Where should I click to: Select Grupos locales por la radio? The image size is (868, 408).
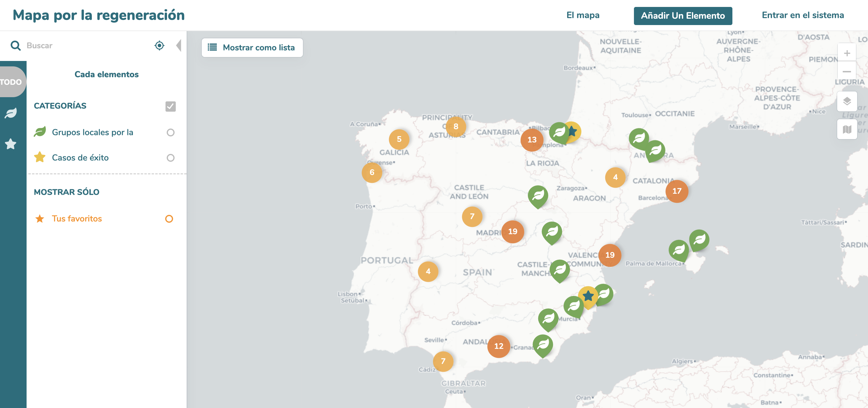(x=171, y=132)
